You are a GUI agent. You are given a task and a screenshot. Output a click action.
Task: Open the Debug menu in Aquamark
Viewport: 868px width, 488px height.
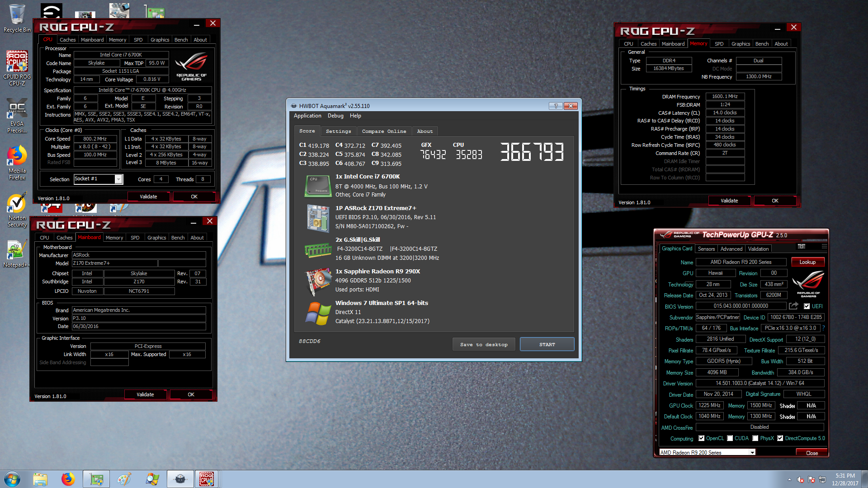pos(335,116)
